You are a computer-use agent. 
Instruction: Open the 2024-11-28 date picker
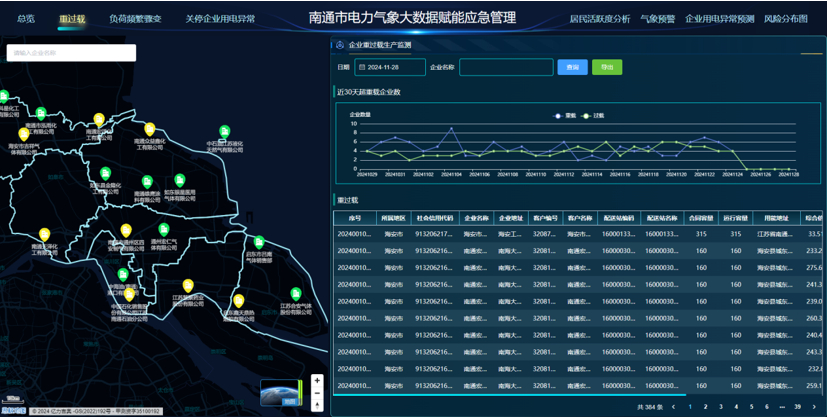[x=390, y=67]
